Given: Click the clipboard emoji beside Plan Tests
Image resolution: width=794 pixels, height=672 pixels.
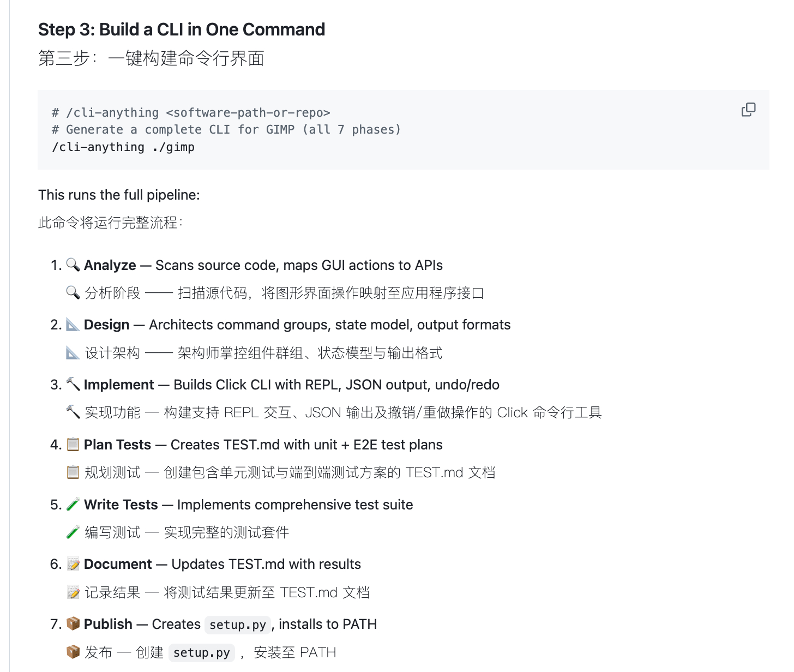Looking at the screenshot, I should [73, 444].
